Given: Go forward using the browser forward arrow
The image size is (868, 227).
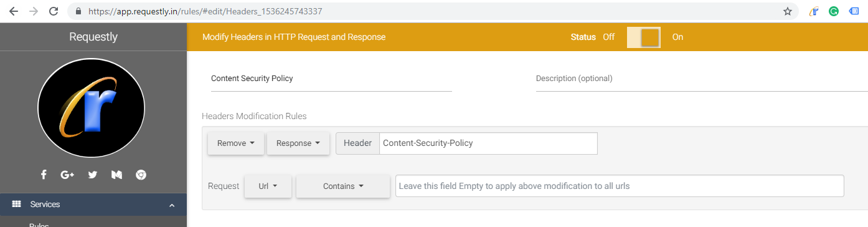Looking at the screenshot, I should tap(34, 11).
